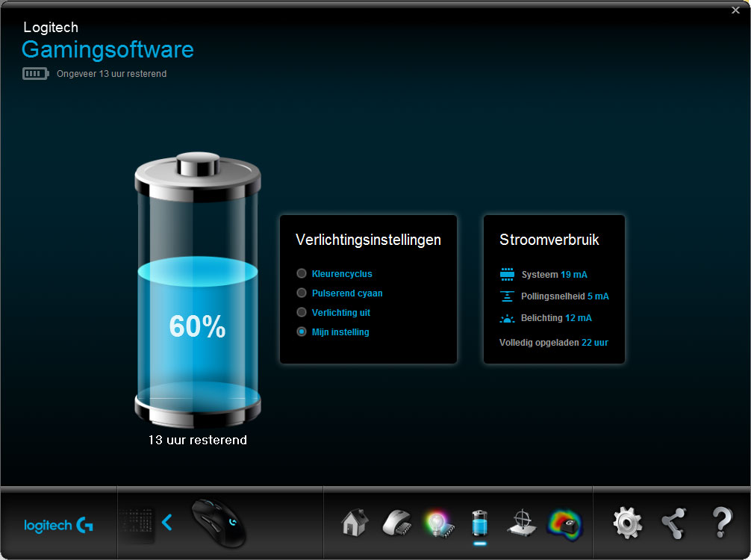Click the Pollingsnelheid icon
The width and height of the screenshot is (751, 560).
507,296
